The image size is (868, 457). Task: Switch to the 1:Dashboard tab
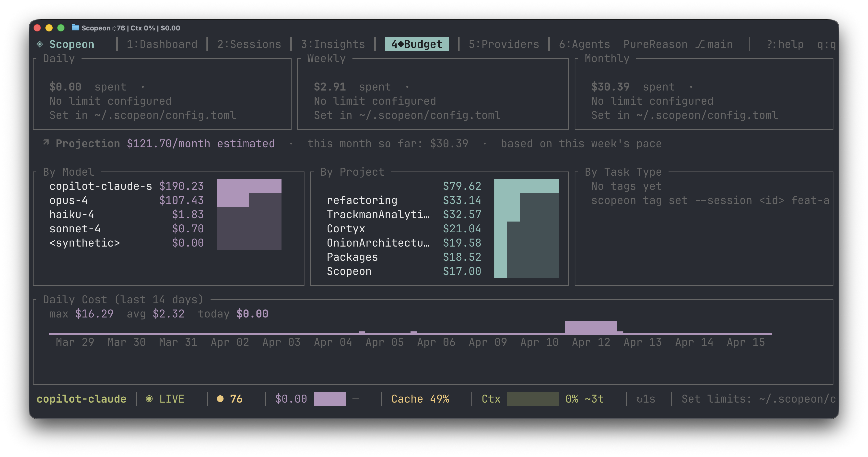162,44
